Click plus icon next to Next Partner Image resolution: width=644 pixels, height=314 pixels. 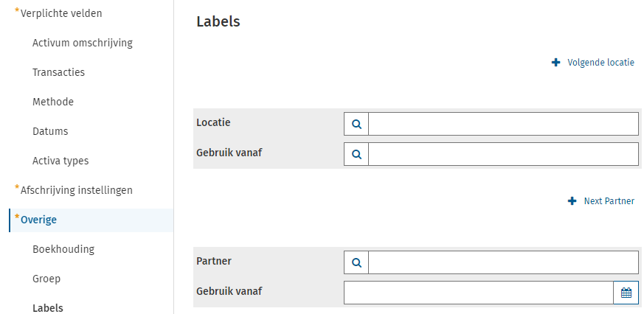coord(572,200)
